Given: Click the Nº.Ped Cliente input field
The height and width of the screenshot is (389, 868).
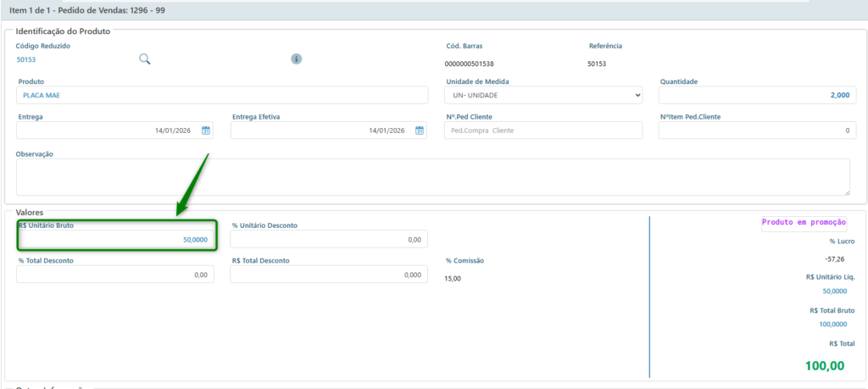Looking at the screenshot, I should [543, 131].
